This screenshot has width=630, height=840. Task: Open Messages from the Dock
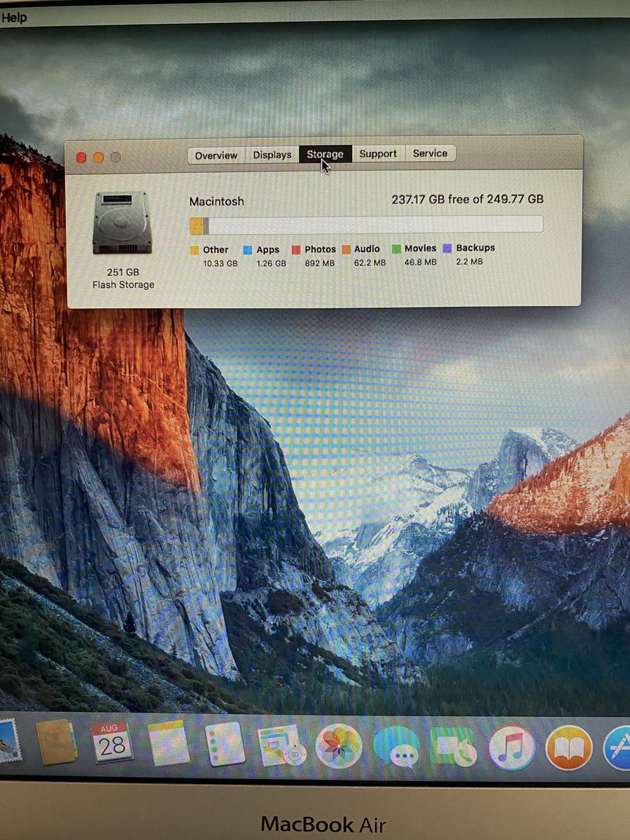click(397, 747)
